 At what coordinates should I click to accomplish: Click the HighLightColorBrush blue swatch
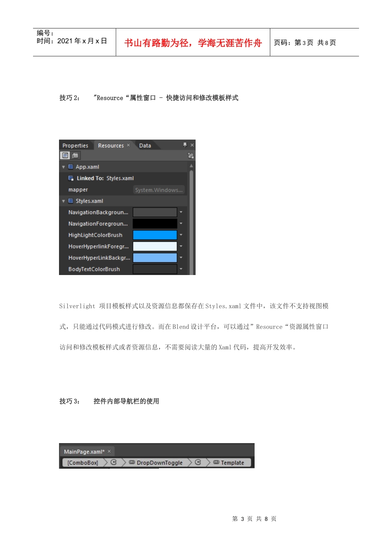(155, 235)
